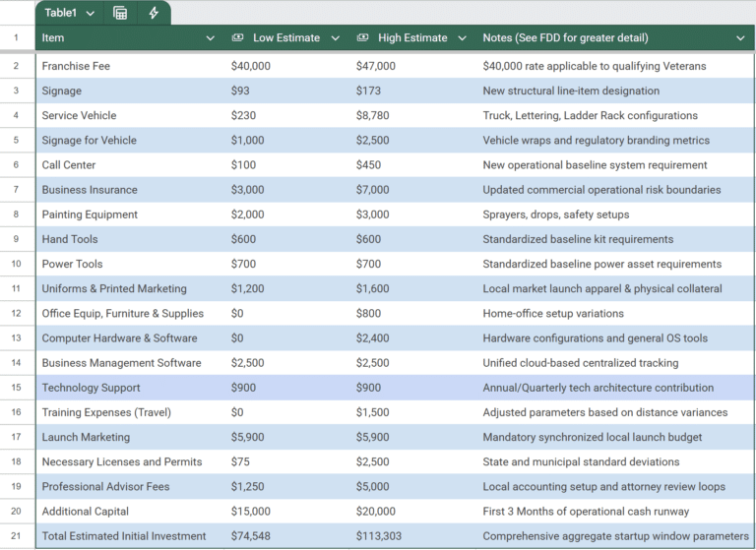Click the 'Technology Support' cell
Viewport: 756px width, 550px height.
(x=130, y=388)
